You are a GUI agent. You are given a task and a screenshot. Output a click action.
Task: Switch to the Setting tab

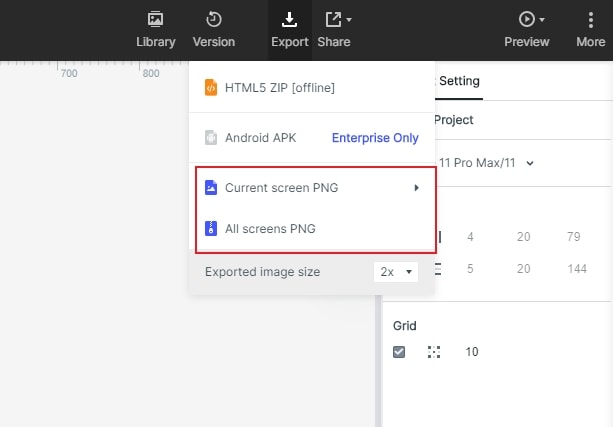pos(459,82)
